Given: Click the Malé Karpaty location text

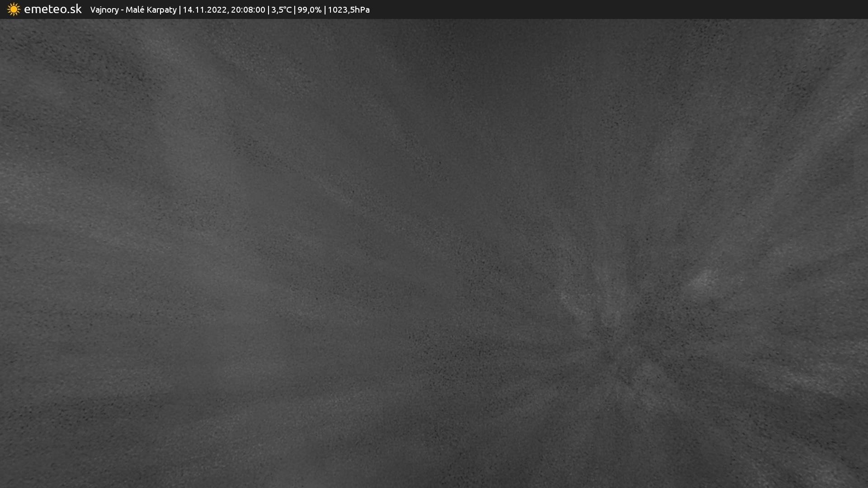Looking at the screenshot, I should tap(151, 10).
